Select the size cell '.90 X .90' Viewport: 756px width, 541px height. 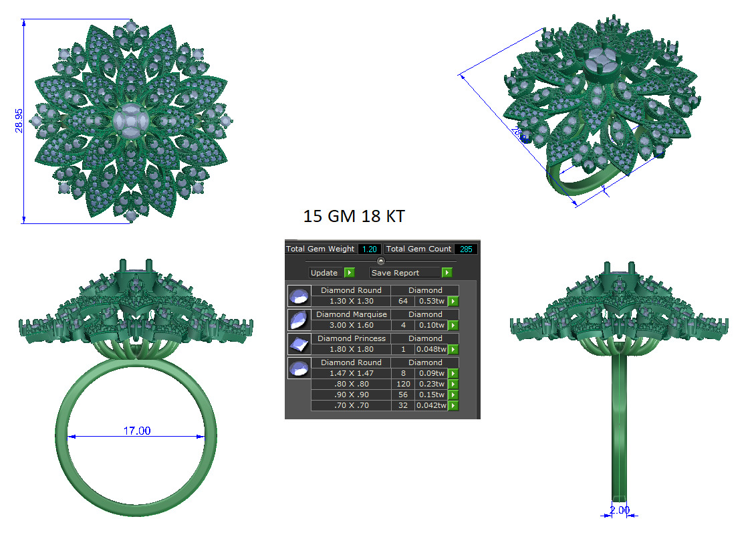(x=352, y=395)
